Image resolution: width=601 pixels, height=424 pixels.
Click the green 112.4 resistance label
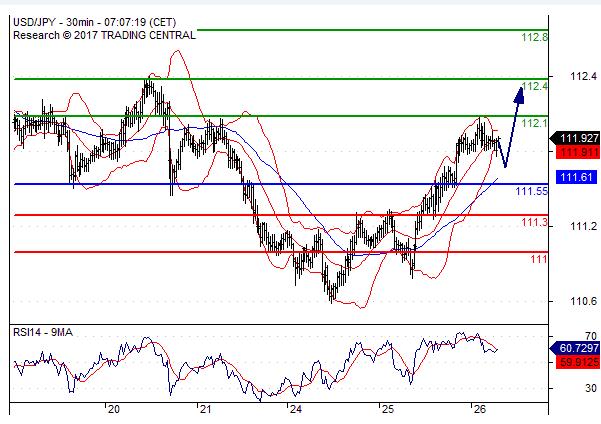(x=535, y=86)
